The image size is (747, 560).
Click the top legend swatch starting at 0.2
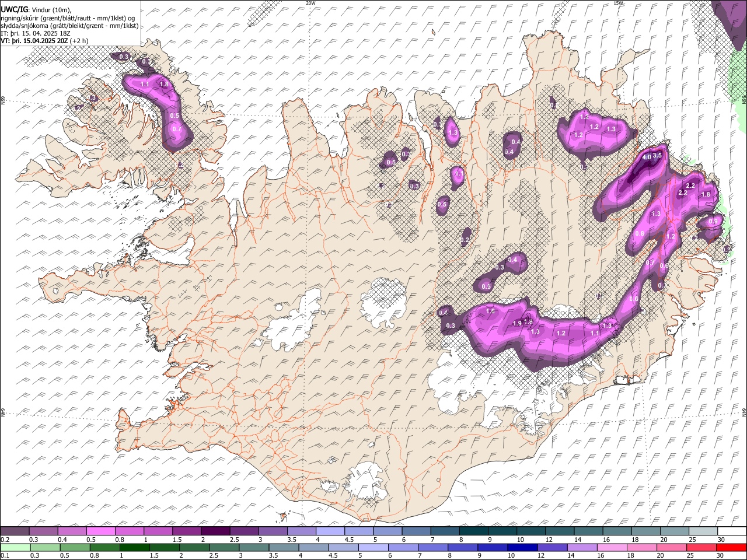pyautogui.click(x=15, y=531)
